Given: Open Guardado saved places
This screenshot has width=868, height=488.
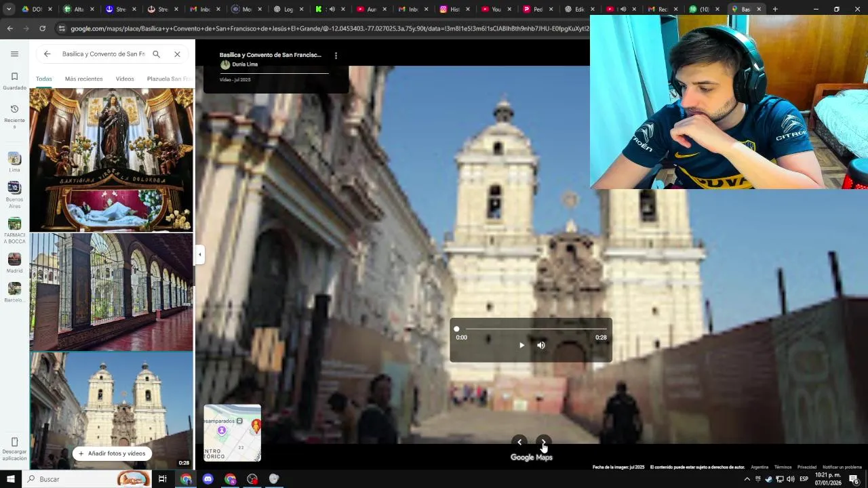Looking at the screenshot, I should [x=14, y=81].
